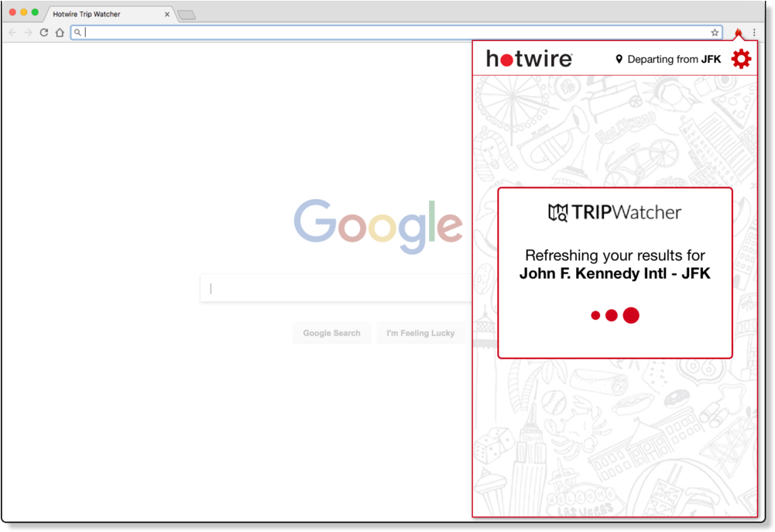Click the back navigation arrow
775x532 pixels.
click(13, 33)
